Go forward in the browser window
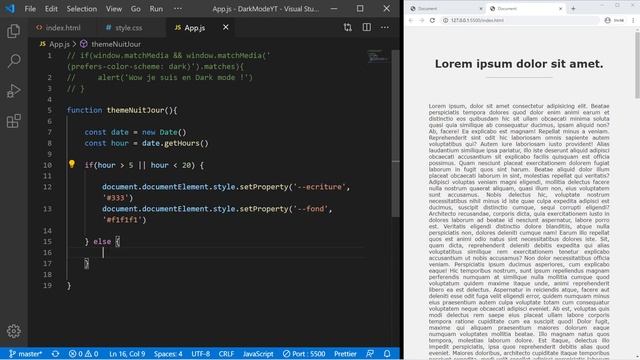Screen dimensions: 640x360 click(x=422, y=20)
